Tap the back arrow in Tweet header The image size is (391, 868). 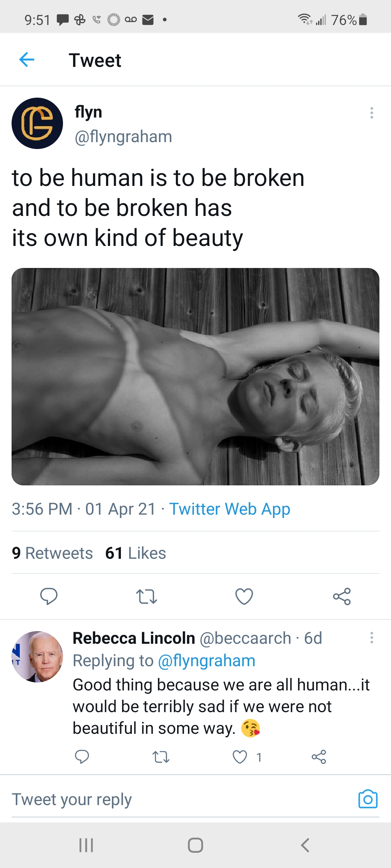(x=27, y=60)
